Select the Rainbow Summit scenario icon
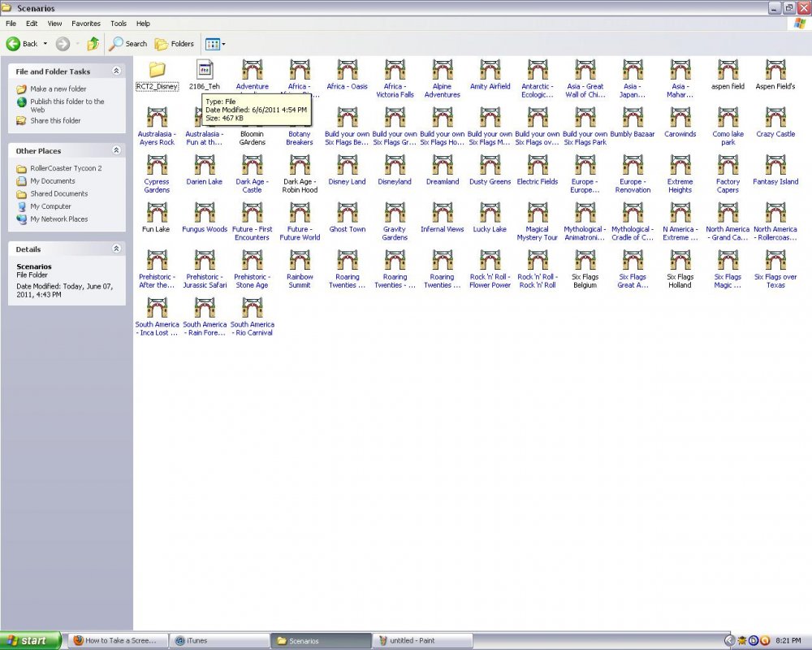812x650 pixels. 300,260
